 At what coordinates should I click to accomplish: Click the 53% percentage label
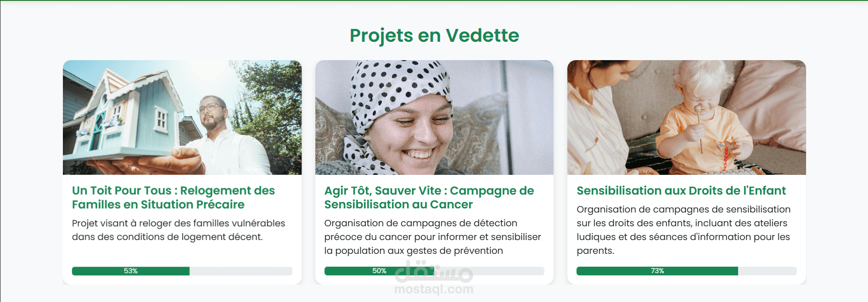pos(131,271)
